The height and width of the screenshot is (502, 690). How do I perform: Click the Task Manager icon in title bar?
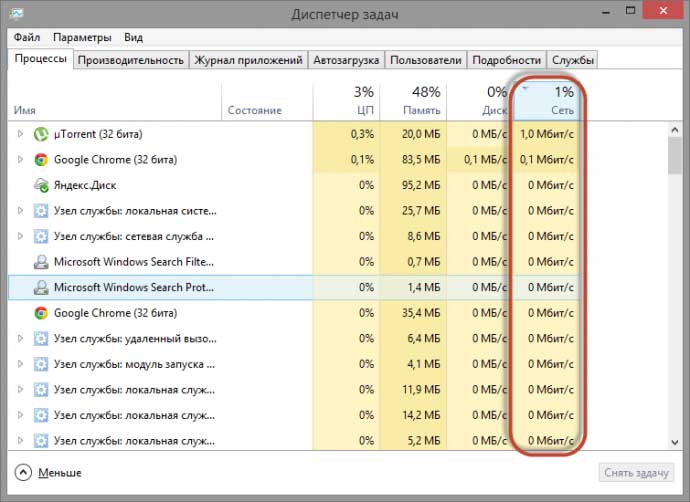pos(16,14)
